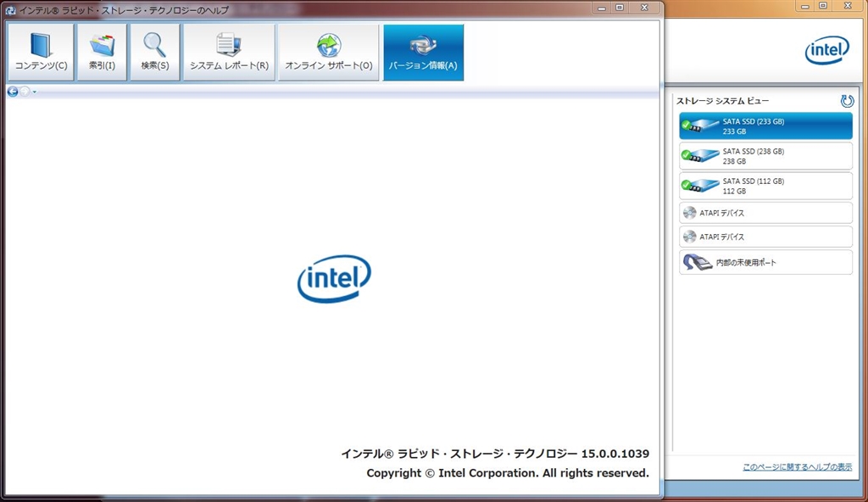868x502 pixels.
Task: Open the このページに関するヘルプの表示 link
Action: pos(797,467)
